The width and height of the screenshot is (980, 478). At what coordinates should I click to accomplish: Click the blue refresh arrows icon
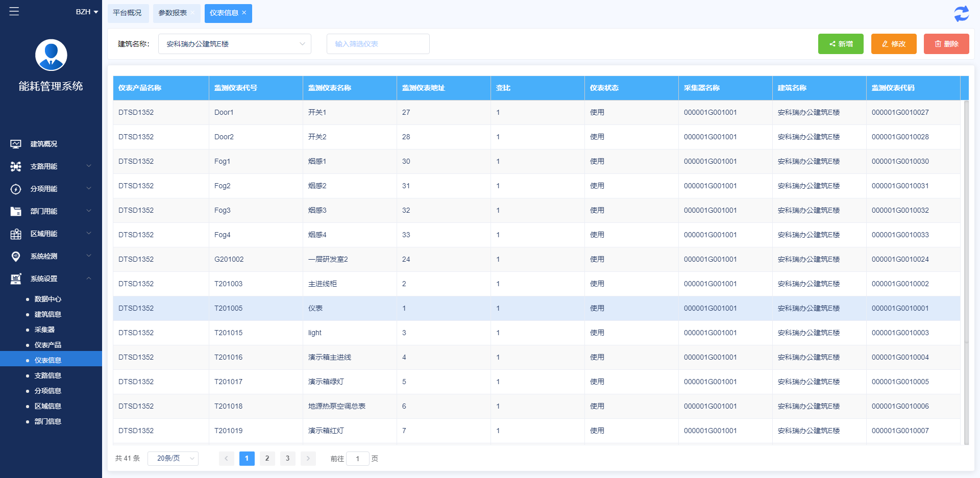[x=962, y=14]
